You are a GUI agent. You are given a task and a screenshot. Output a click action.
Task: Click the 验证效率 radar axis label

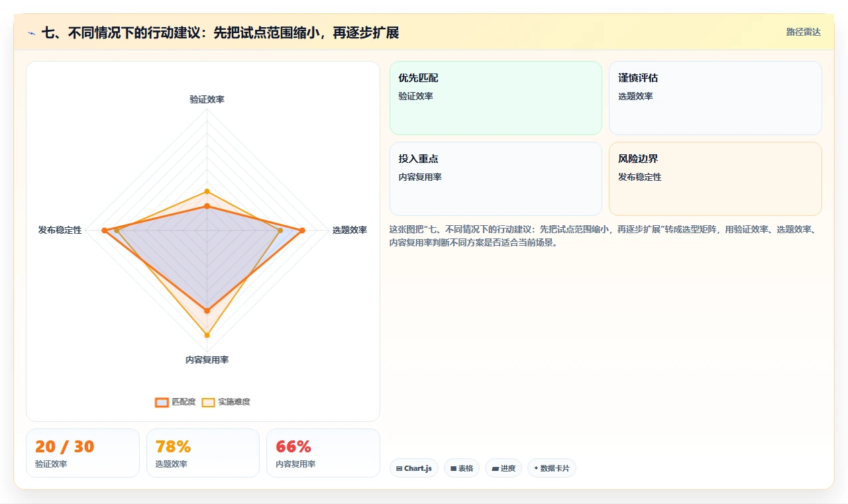(x=207, y=99)
